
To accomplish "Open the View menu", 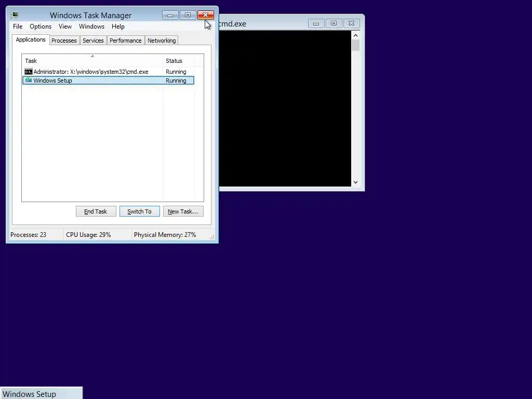I will (65, 26).
